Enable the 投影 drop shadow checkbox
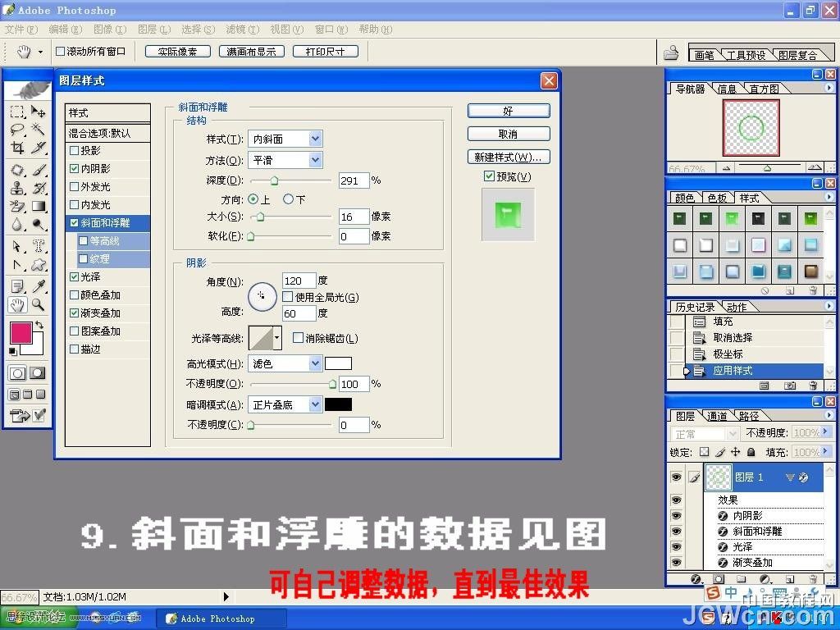 75,151
